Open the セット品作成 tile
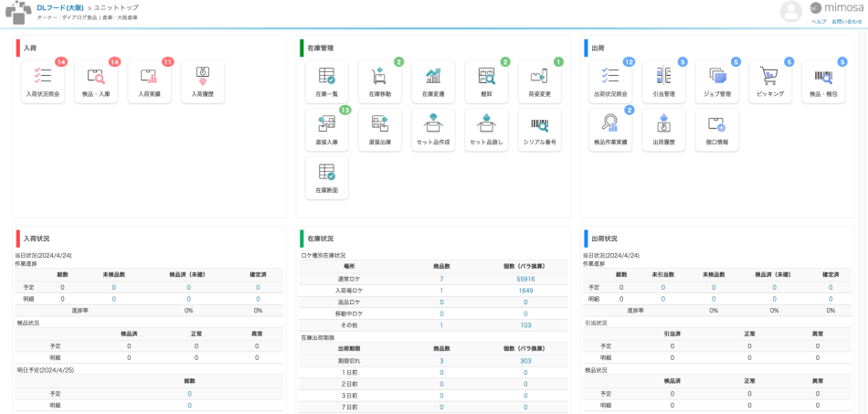The width and height of the screenshot is (868, 414). [x=433, y=129]
